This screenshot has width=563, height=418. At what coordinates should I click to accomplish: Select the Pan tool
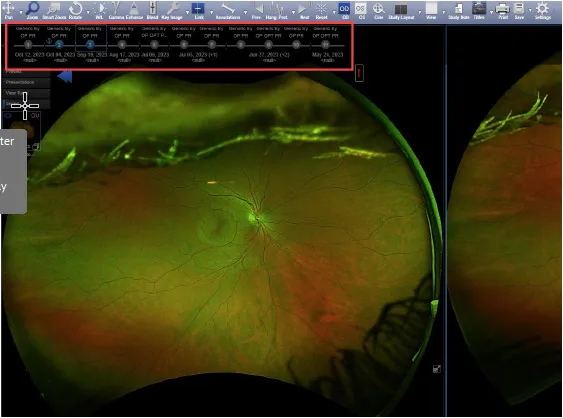pyautogui.click(x=9, y=9)
